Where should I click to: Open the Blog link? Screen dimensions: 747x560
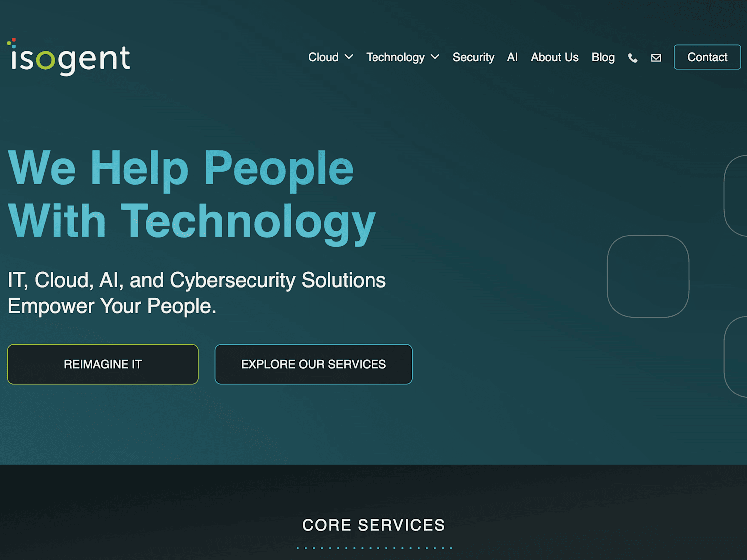coord(603,57)
